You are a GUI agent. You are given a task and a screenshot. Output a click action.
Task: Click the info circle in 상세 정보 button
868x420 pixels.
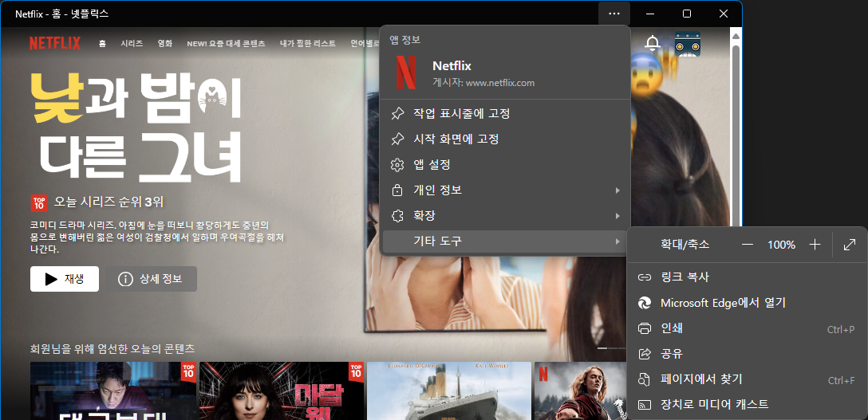pos(126,279)
